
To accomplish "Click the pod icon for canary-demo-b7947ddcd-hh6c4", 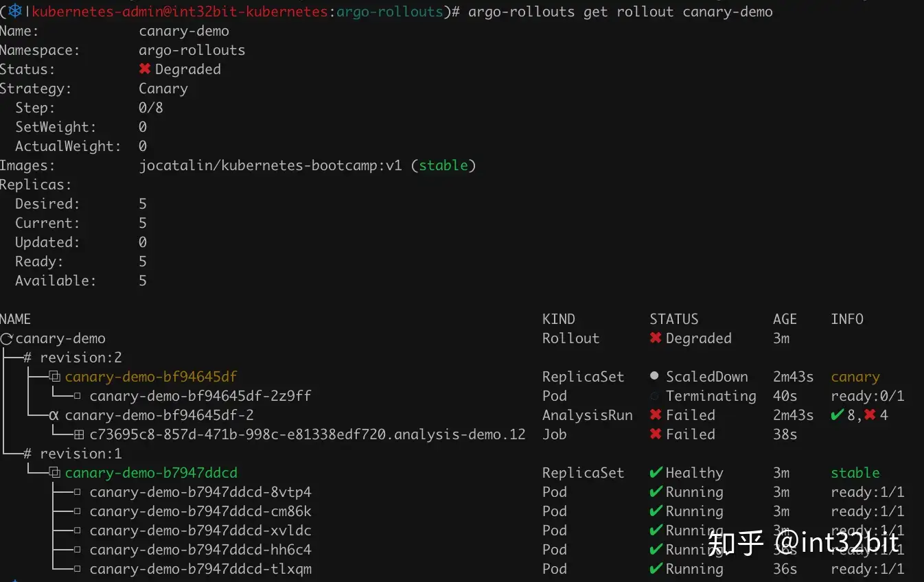I will 78,550.
